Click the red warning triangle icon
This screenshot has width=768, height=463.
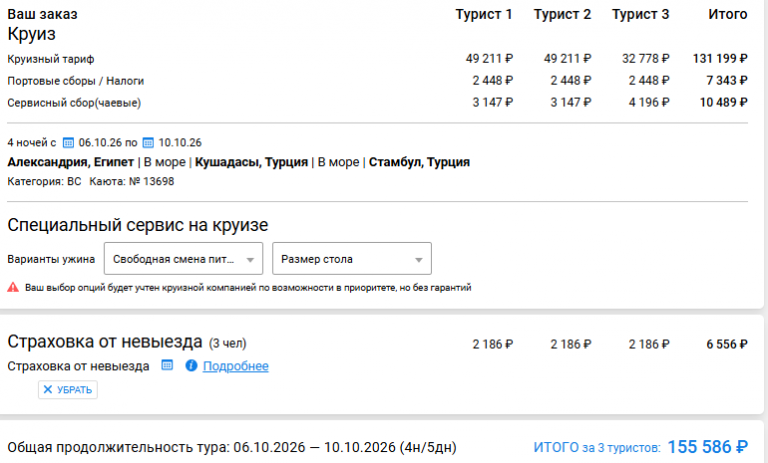click(x=13, y=287)
